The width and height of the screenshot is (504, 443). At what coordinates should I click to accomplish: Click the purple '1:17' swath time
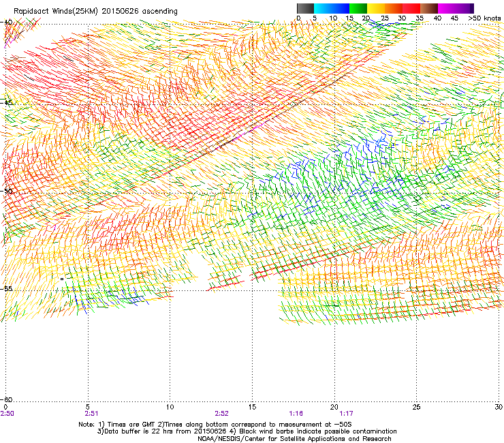pyautogui.click(x=346, y=414)
